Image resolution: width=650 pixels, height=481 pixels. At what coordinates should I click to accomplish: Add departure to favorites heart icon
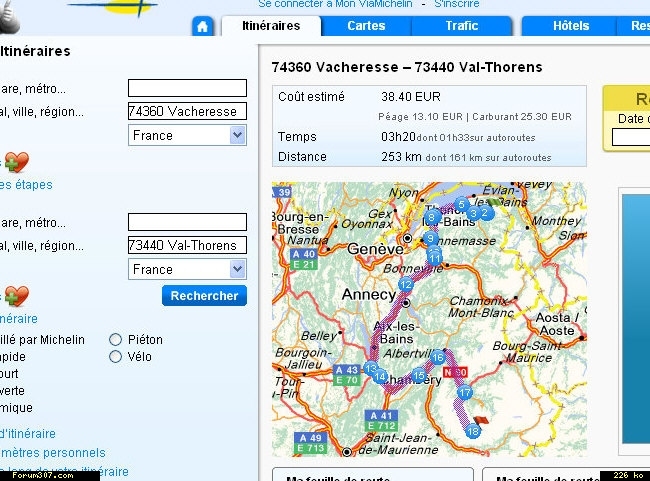tap(17, 162)
